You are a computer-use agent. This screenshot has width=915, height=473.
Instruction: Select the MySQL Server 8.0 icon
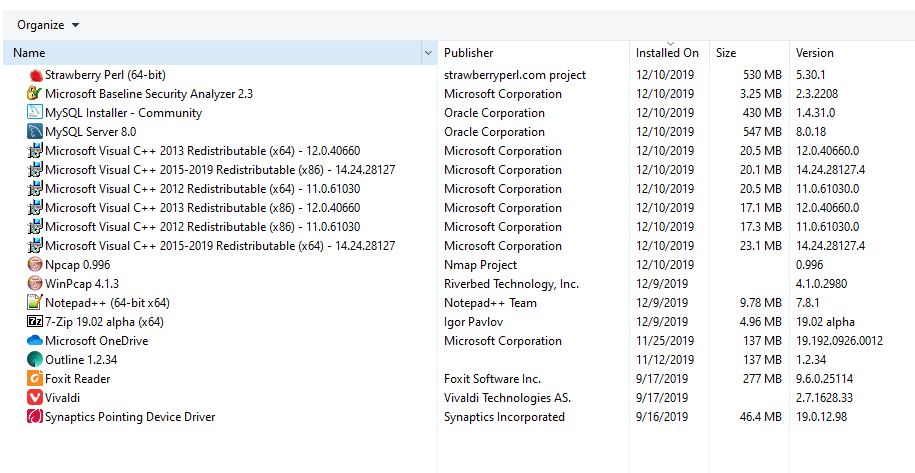click(36, 132)
